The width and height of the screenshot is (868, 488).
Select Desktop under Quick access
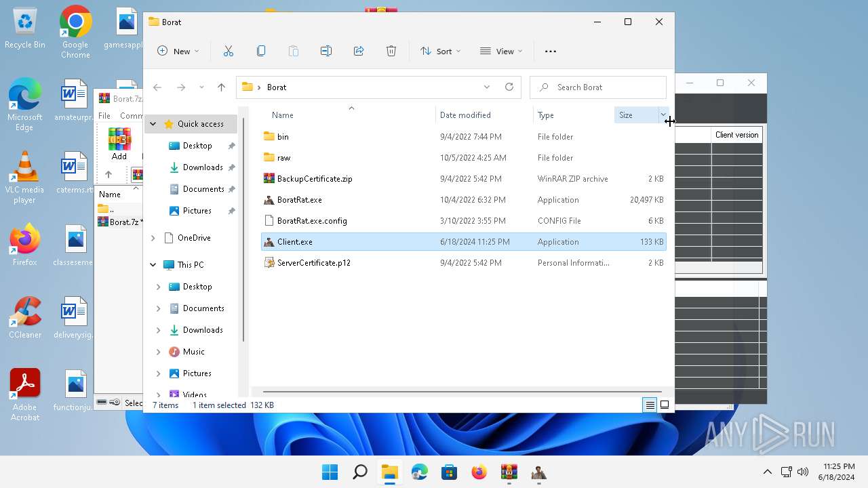tap(197, 146)
